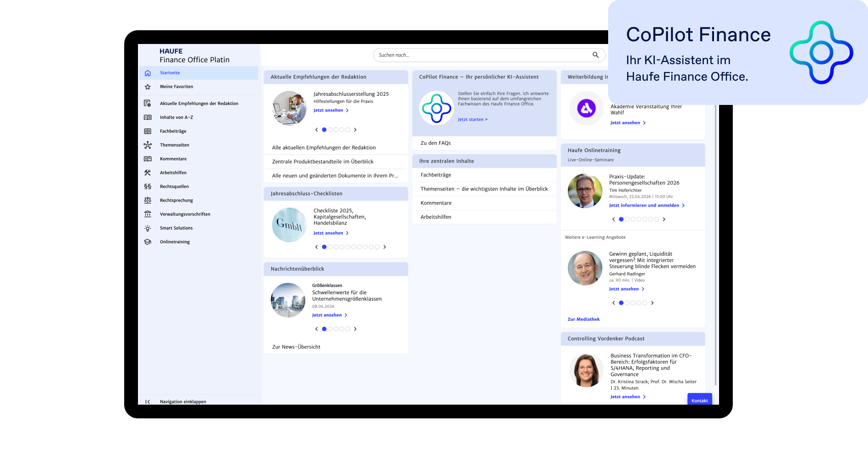Screen dimensions: 868x461
Task: Go to next Jahresabschluss-Checklisten slide
Action: 385,247
